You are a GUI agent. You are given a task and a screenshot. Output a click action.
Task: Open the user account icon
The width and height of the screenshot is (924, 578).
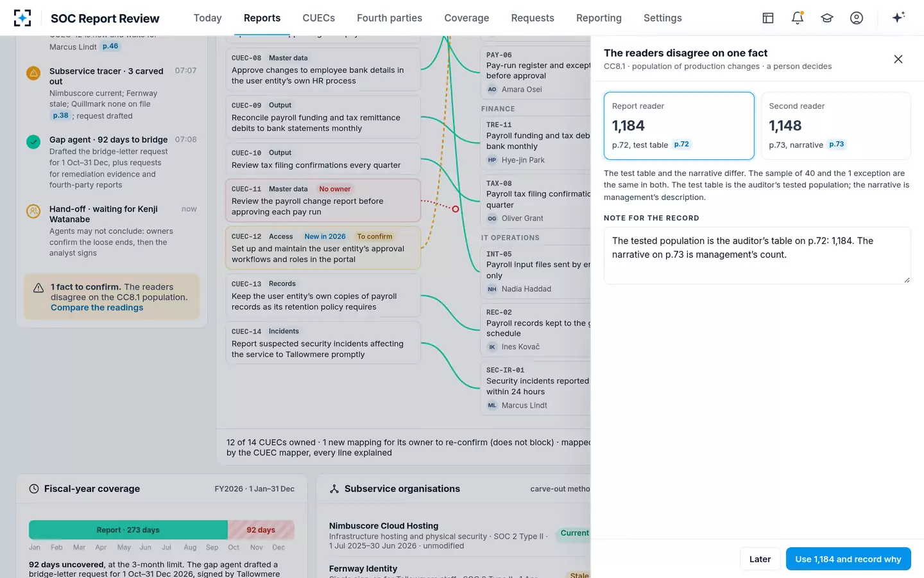click(x=857, y=18)
